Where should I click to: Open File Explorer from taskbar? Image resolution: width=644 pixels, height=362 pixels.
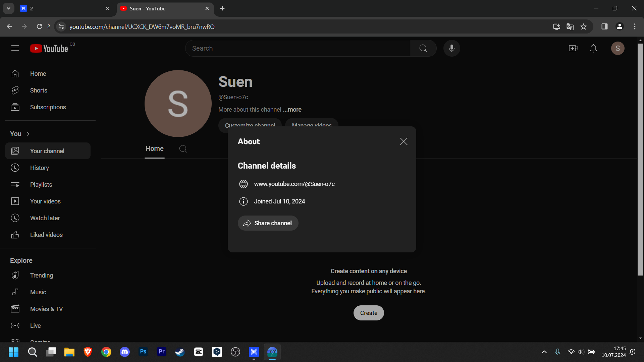69,352
